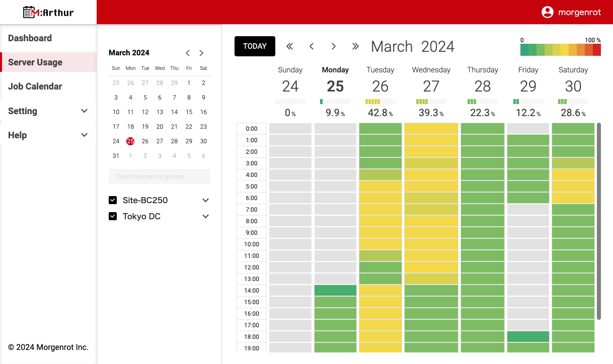Click the search servers or groups field
613x364 pixels.
point(159,176)
